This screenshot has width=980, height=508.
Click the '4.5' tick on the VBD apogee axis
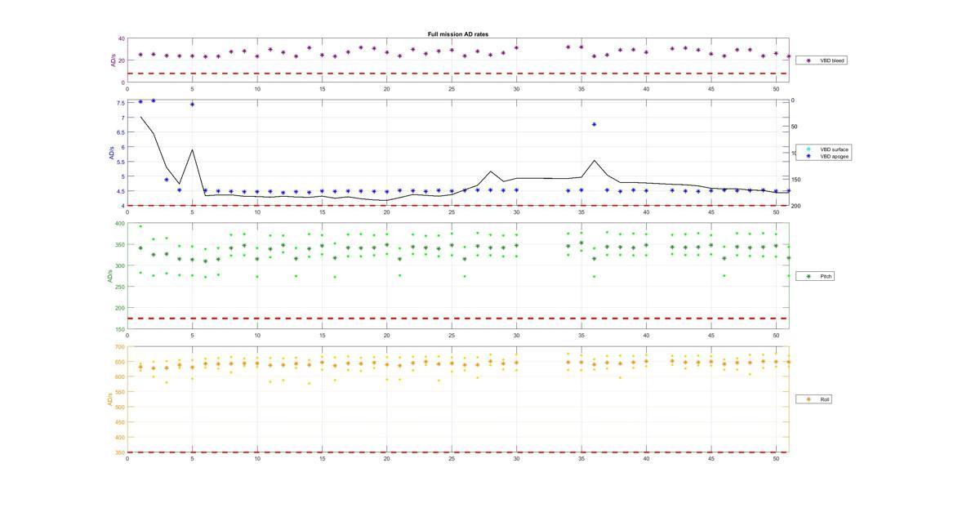(121, 191)
